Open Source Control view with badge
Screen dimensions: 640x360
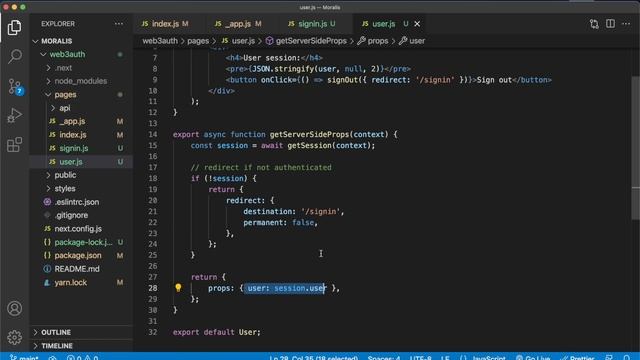click(x=16, y=87)
